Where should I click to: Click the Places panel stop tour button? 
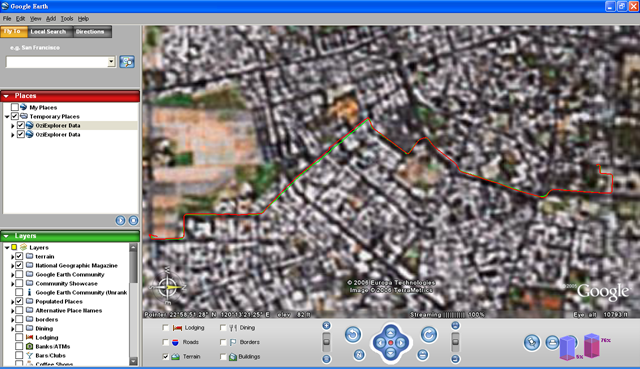(133, 220)
